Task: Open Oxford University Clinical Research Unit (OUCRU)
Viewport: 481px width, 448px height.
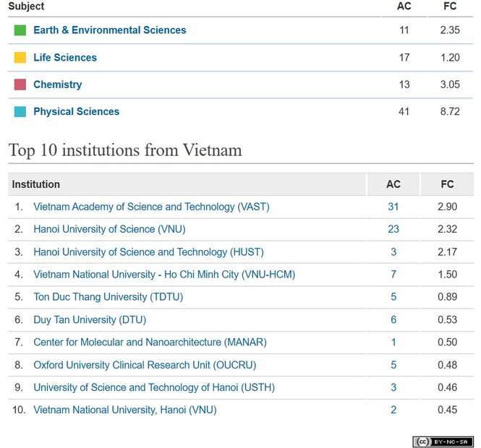Action: point(145,365)
